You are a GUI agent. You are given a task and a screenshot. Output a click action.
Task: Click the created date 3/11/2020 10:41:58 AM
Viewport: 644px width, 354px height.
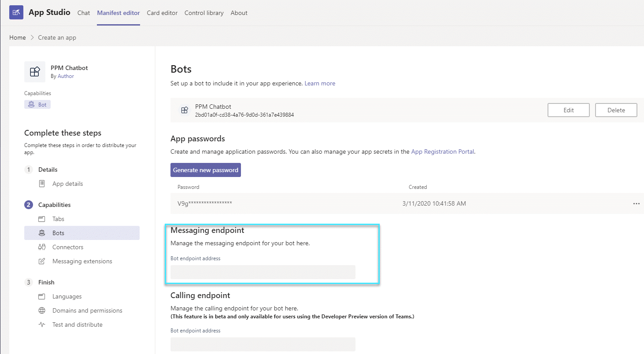434,203
